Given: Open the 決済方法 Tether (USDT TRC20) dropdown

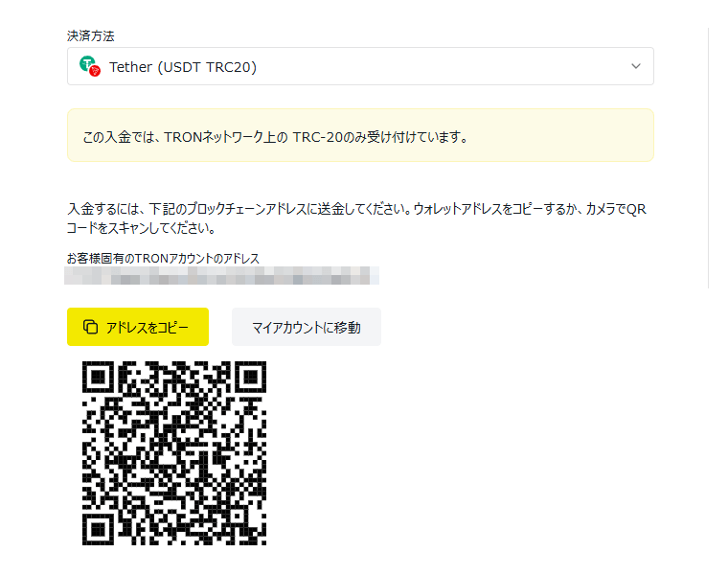Looking at the screenshot, I should pyautogui.click(x=360, y=66).
